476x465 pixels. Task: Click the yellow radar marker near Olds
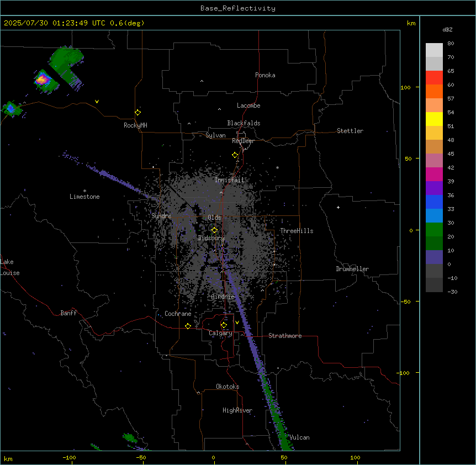214,230
